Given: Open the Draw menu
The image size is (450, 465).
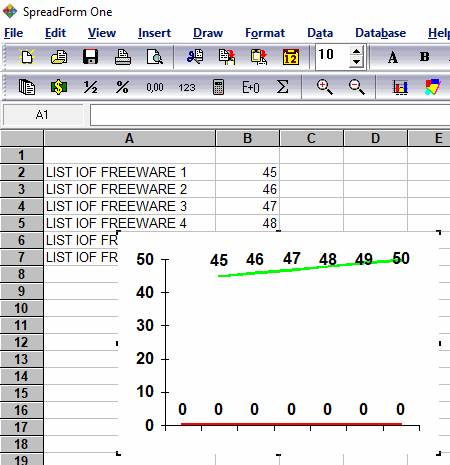Looking at the screenshot, I should (x=208, y=33).
